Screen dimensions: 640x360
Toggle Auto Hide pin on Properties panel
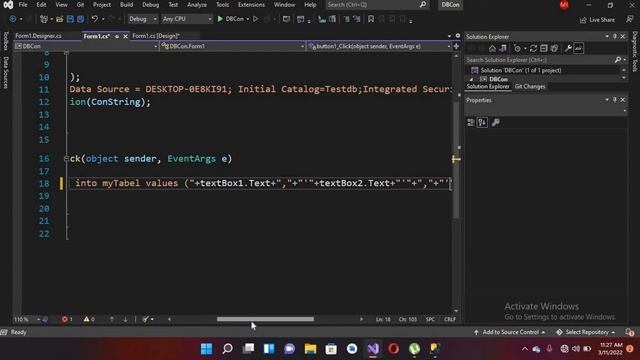615,100
